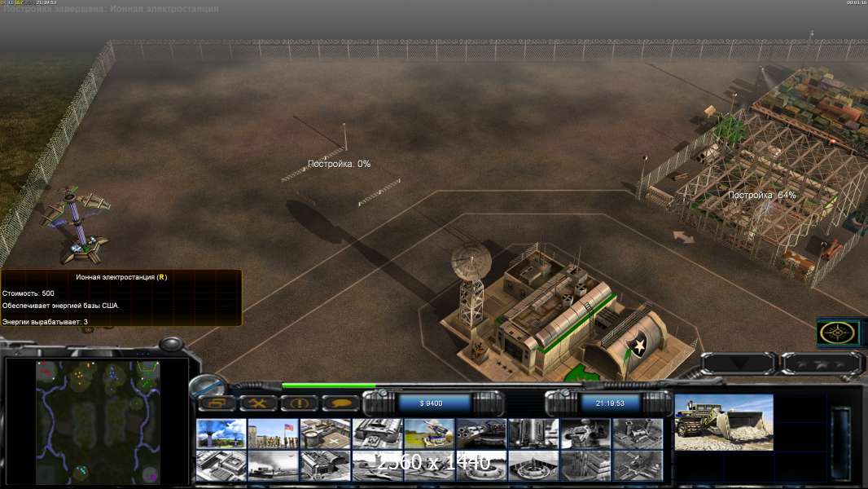The image size is (868, 489).
Task: Click the dozer portrait thumbnail
Action: 724,422
